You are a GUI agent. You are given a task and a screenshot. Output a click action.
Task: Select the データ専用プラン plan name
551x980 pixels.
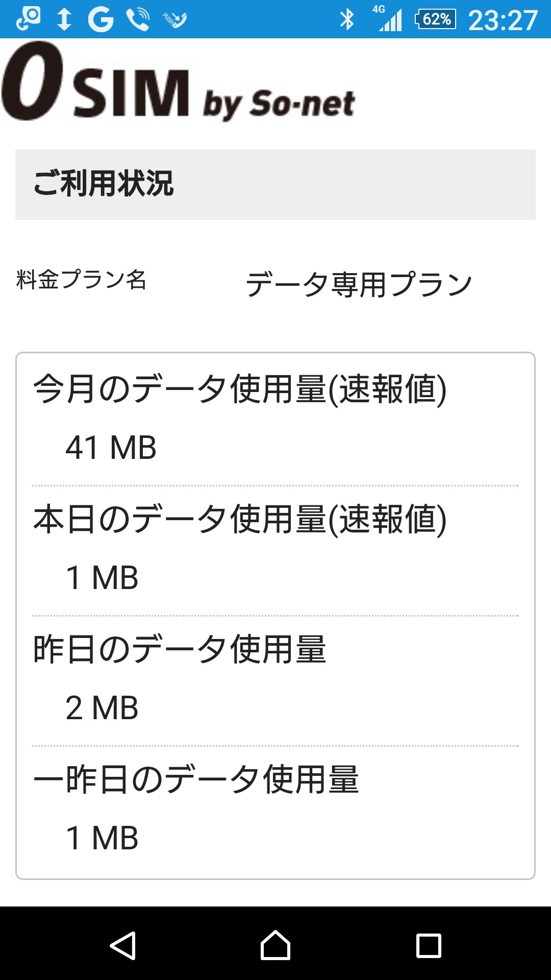[x=359, y=284]
